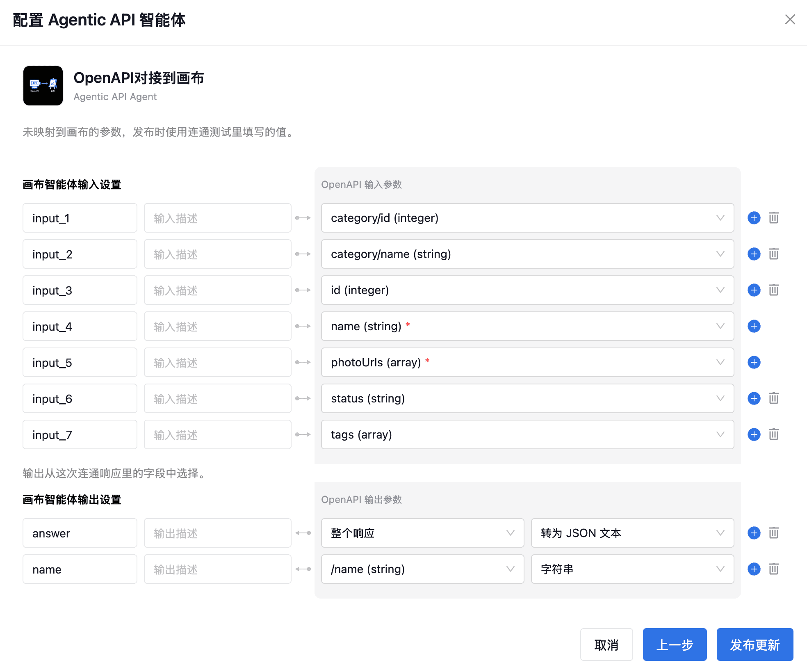Viewport: 807px width, 672px height.
Task: Expand the photoUrls (array) dropdown
Action: [x=527, y=362]
